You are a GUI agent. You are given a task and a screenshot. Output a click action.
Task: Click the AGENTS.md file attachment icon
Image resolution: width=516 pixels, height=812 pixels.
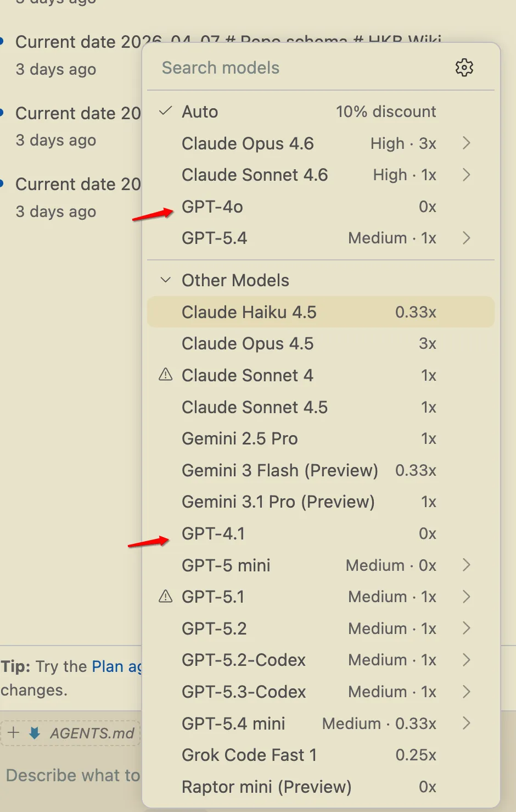tap(35, 733)
